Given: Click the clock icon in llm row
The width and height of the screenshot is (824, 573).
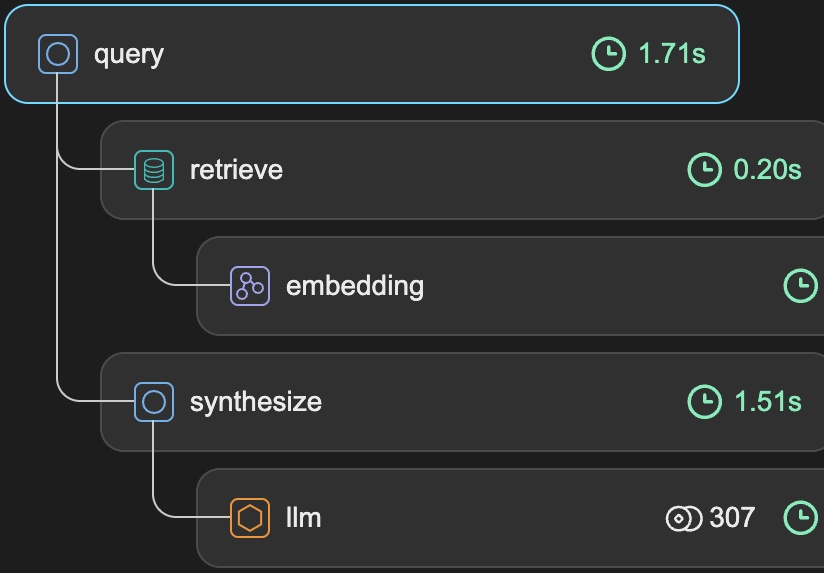Looking at the screenshot, I should 801,518.
